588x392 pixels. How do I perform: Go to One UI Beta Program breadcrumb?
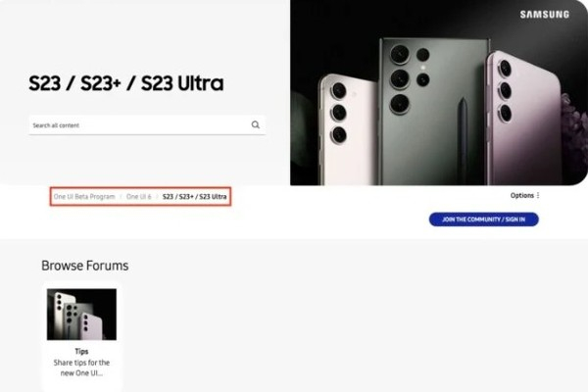coord(84,197)
